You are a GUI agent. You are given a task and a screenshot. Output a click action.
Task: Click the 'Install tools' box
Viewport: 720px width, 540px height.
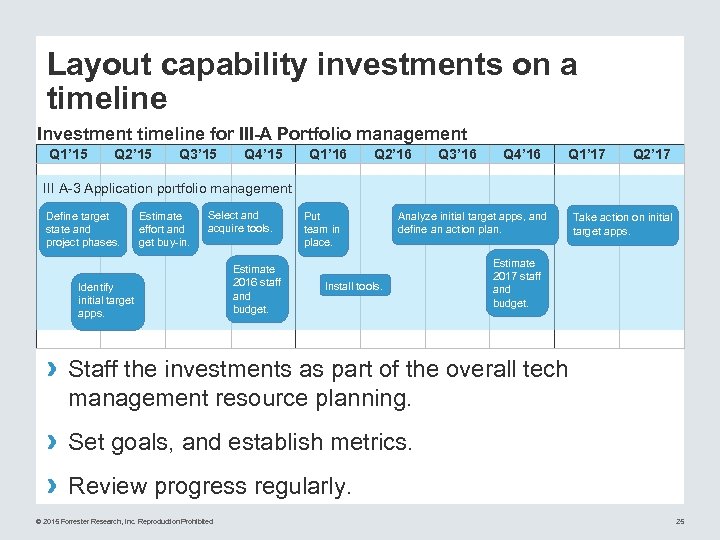pos(354,287)
